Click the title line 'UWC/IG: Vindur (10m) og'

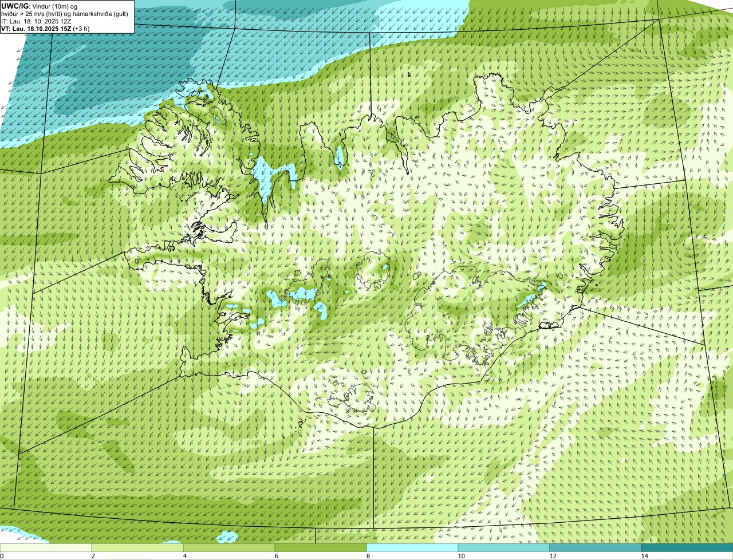(x=40, y=6)
